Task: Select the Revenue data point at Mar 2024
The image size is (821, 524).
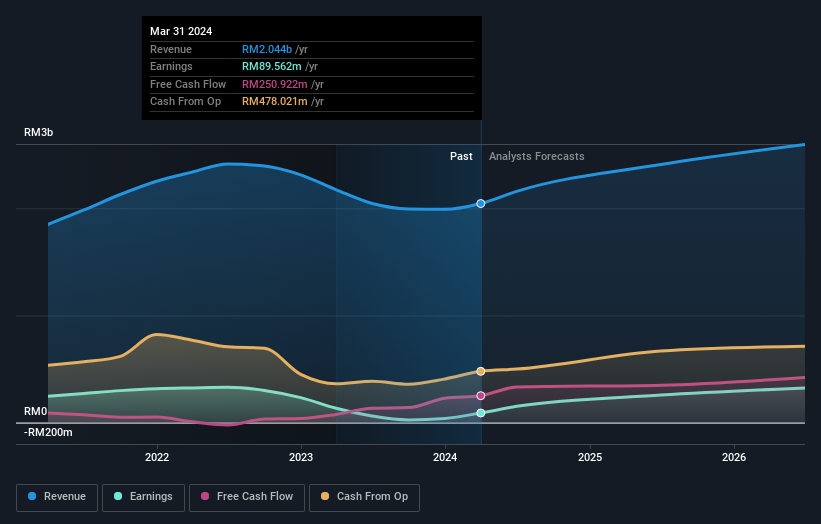Action: tap(481, 204)
